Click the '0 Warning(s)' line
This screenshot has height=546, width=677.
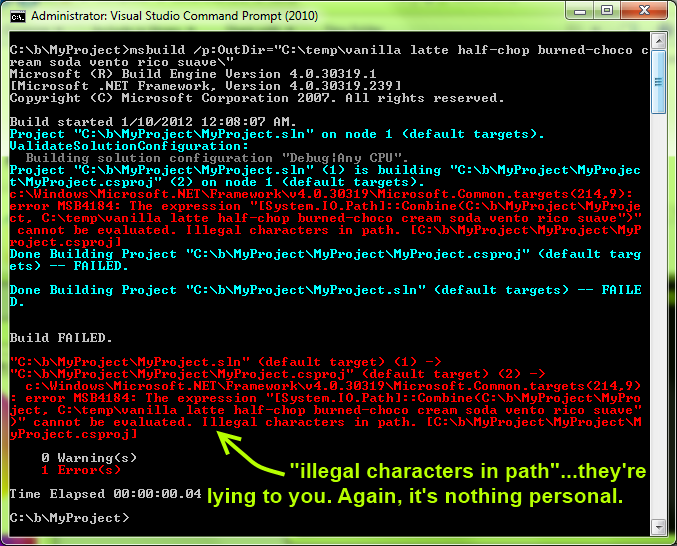coord(89,458)
